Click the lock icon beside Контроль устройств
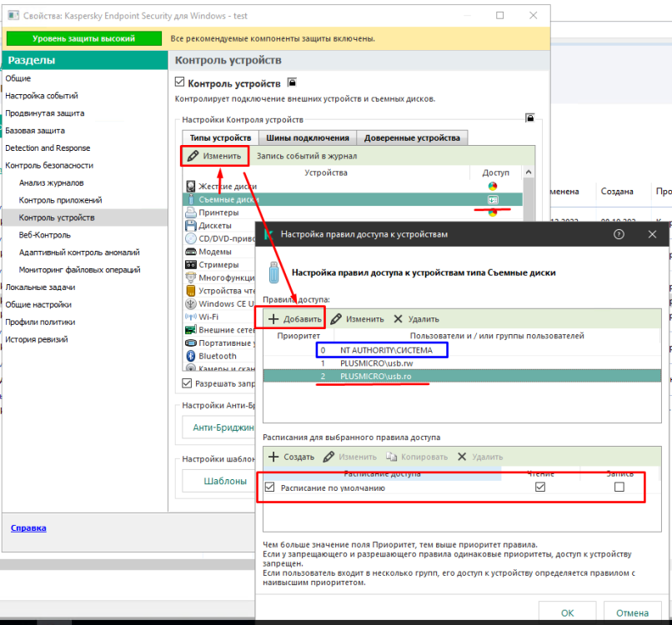This screenshot has height=625, width=672. tap(292, 83)
